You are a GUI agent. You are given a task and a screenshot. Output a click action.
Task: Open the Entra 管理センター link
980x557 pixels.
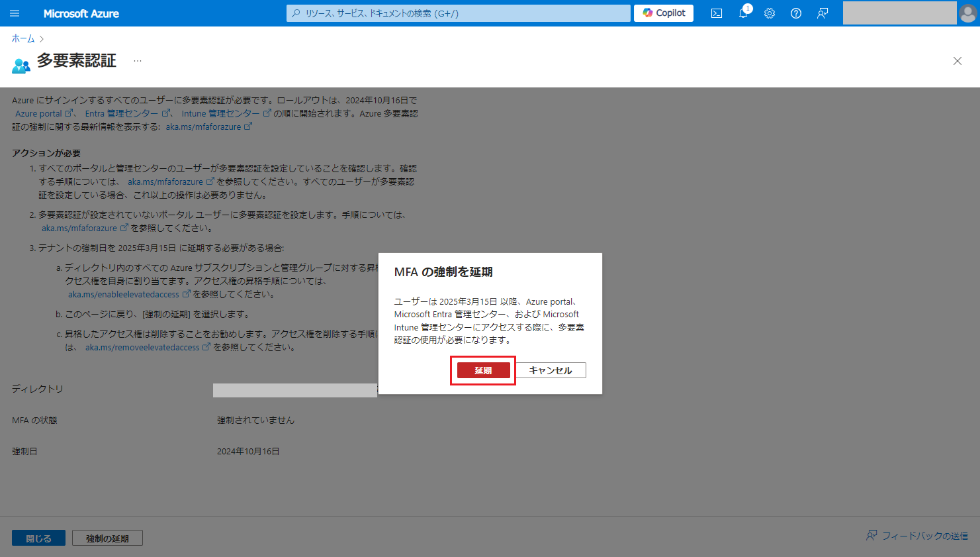tap(120, 113)
